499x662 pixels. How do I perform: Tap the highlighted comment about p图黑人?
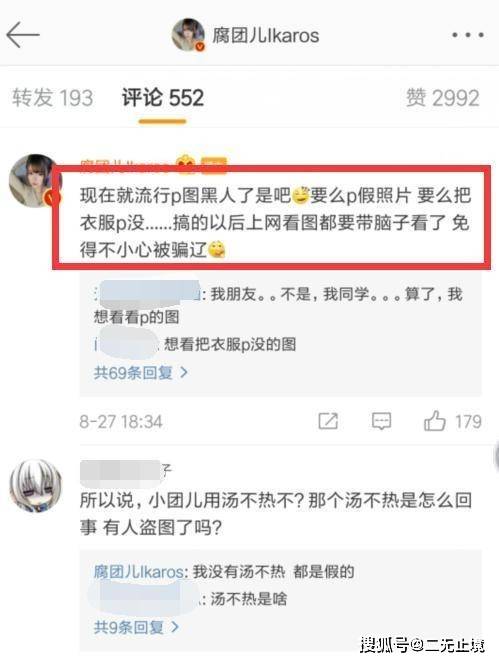(x=275, y=222)
